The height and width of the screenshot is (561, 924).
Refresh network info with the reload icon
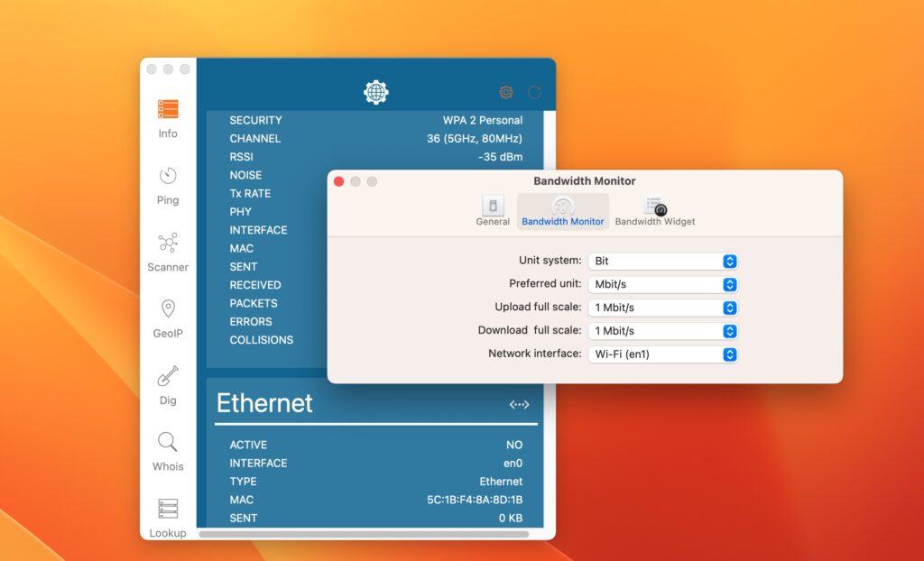[x=534, y=92]
